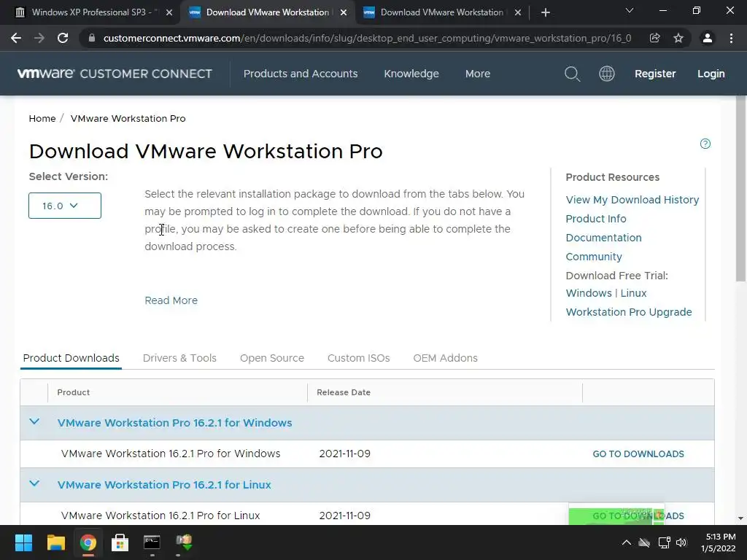Screen dimensions: 747x560
Task: Open language globe icon
Action: 606,74
